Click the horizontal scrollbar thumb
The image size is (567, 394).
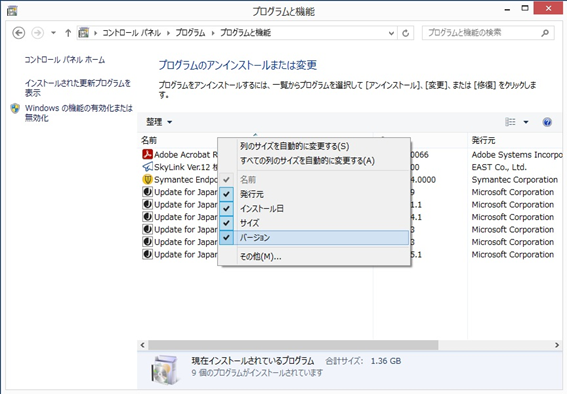[x=293, y=345]
